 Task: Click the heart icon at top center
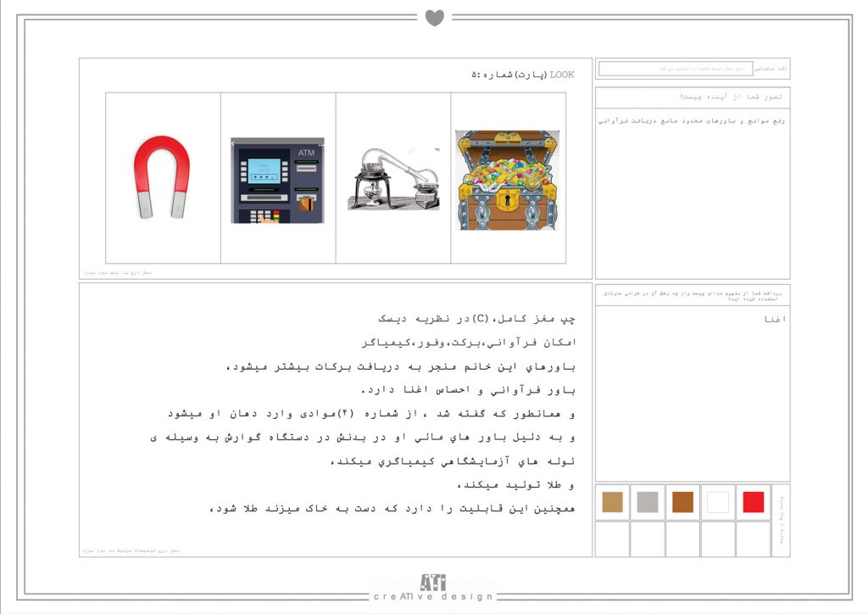434,17
